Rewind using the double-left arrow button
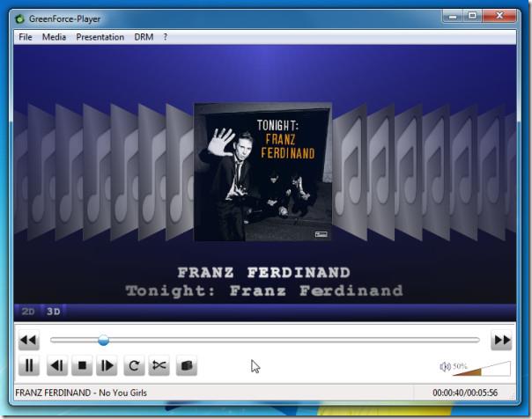The width and height of the screenshot is (532, 419). click(x=29, y=340)
